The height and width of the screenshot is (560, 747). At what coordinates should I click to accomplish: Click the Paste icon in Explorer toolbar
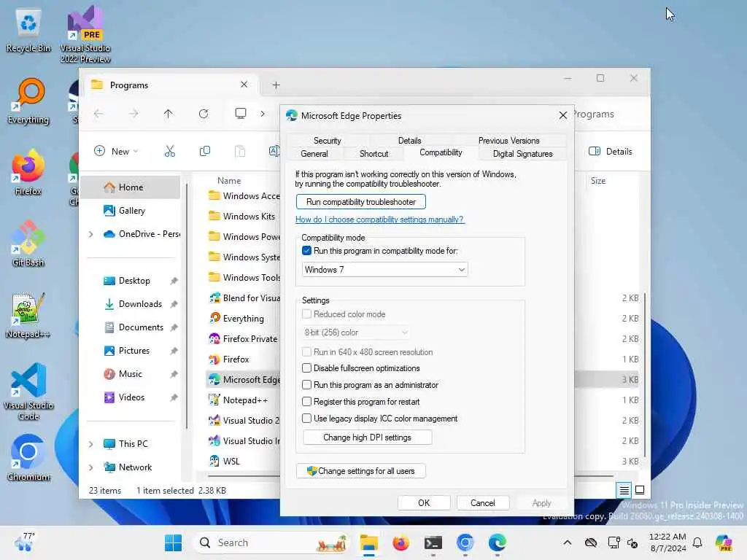(x=240, y=152)
